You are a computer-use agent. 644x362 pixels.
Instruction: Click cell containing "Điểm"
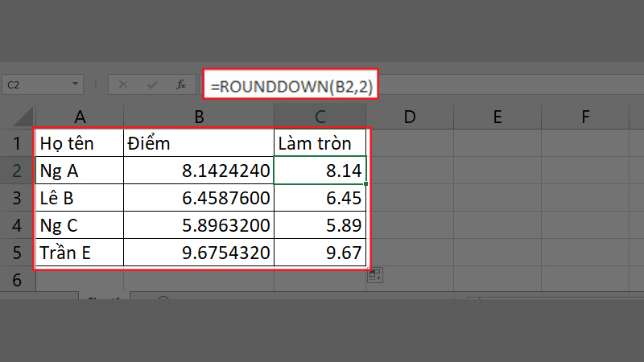[199, 143]
